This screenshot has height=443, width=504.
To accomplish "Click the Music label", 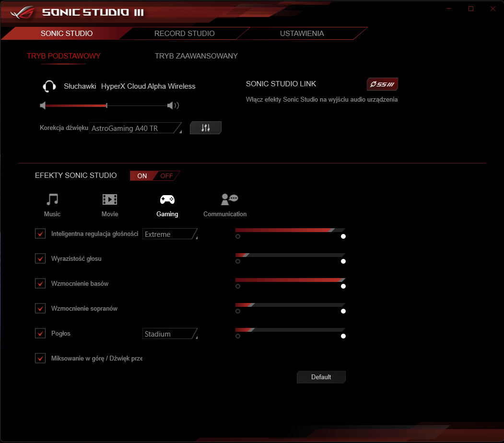I will pyautogui.click(x=52, y=214).
